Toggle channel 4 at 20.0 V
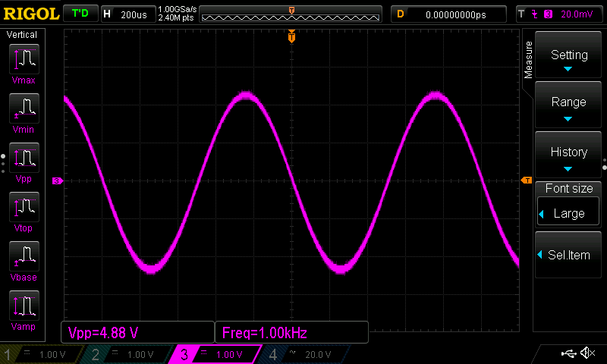This screenshot has width=607, height=364. (x=305, y=354)
